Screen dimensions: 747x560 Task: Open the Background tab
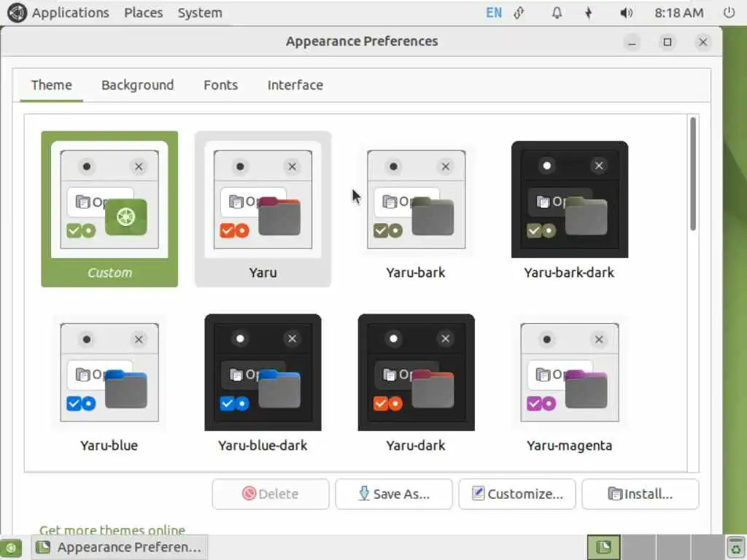pyautogui.click(x=137, y=85)
